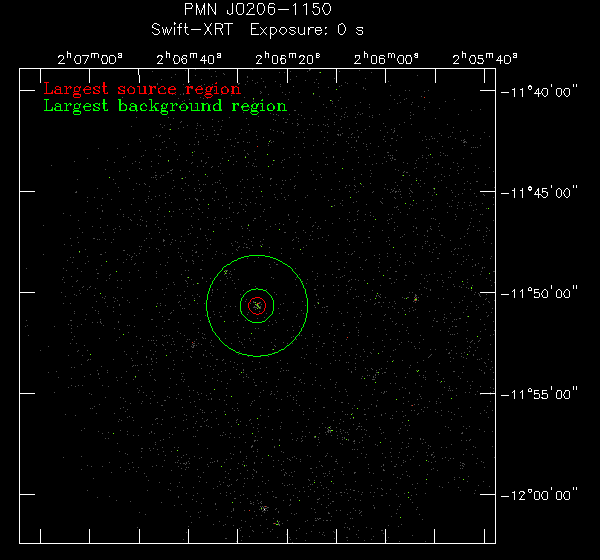Image resolution: width=600 pixels, height=560 pixels.
Task: Click the red 'Largest source region' legend label
Action: [x=142, y=89]
